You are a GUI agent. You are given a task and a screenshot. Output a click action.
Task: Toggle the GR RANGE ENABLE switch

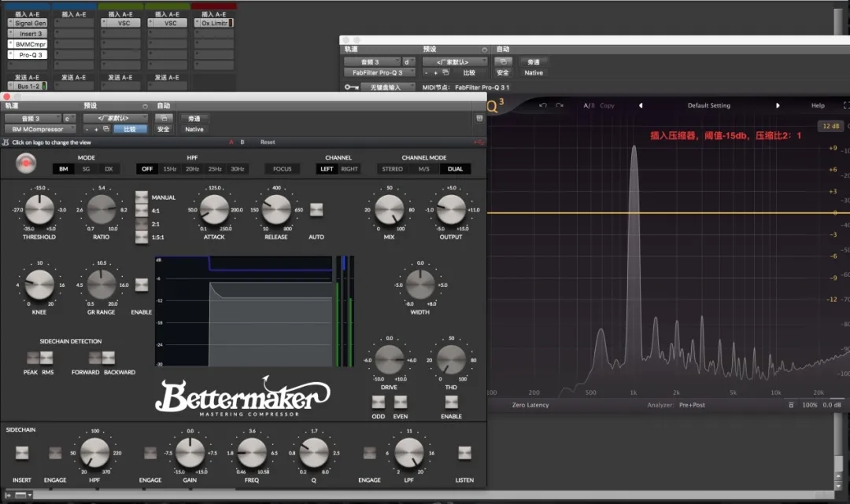[142, 285]
